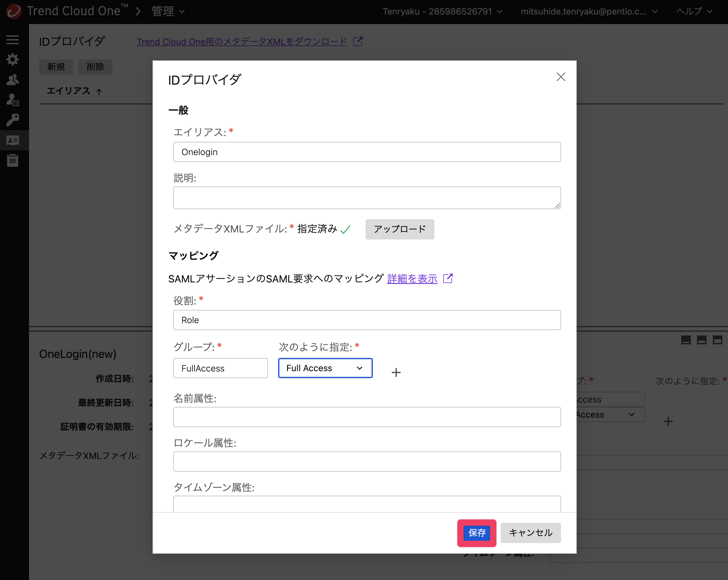Viewport: 728px width, 580px height.
Task: Open the identity providers card icon
Action: point(13,140)
